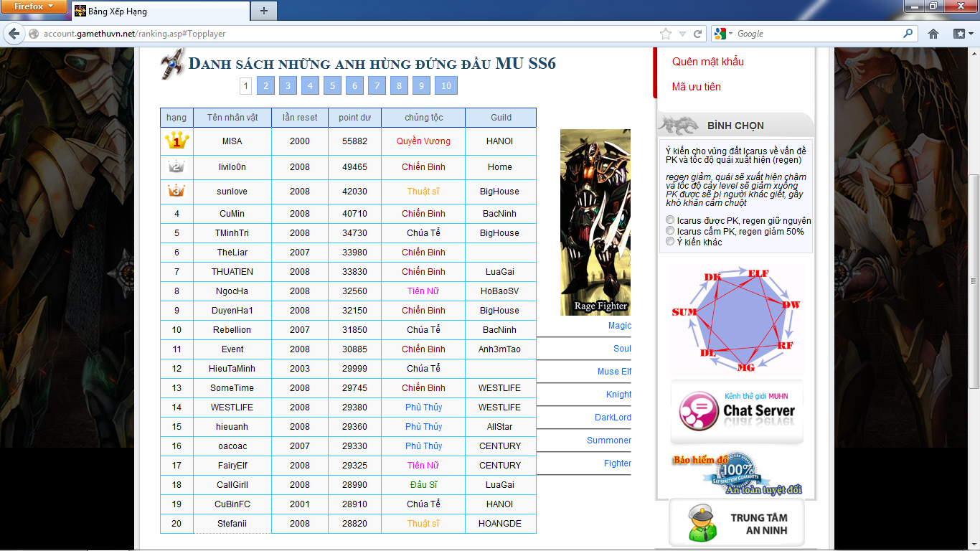980x551 pixels.
Task: Open the history dropdown arrow in address bar
Action: coord(682,34)
